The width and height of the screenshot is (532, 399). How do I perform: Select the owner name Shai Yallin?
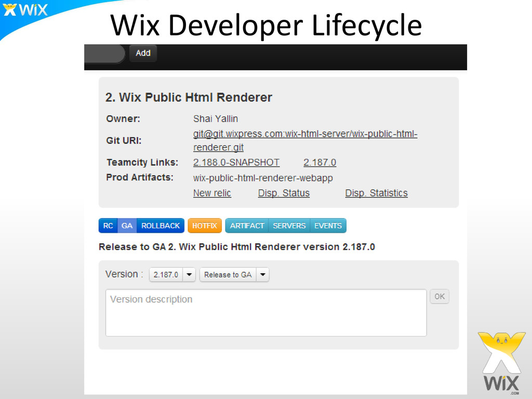coord(216,119)
